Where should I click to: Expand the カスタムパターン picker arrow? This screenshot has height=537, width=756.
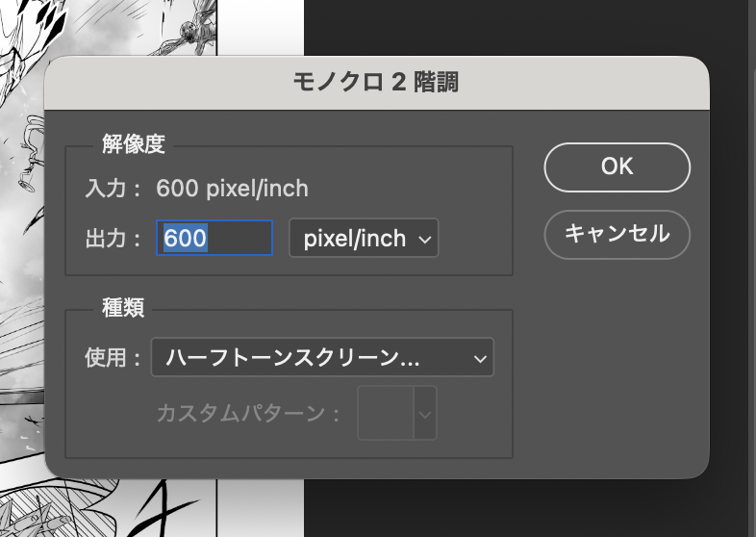tap(424, 414)
